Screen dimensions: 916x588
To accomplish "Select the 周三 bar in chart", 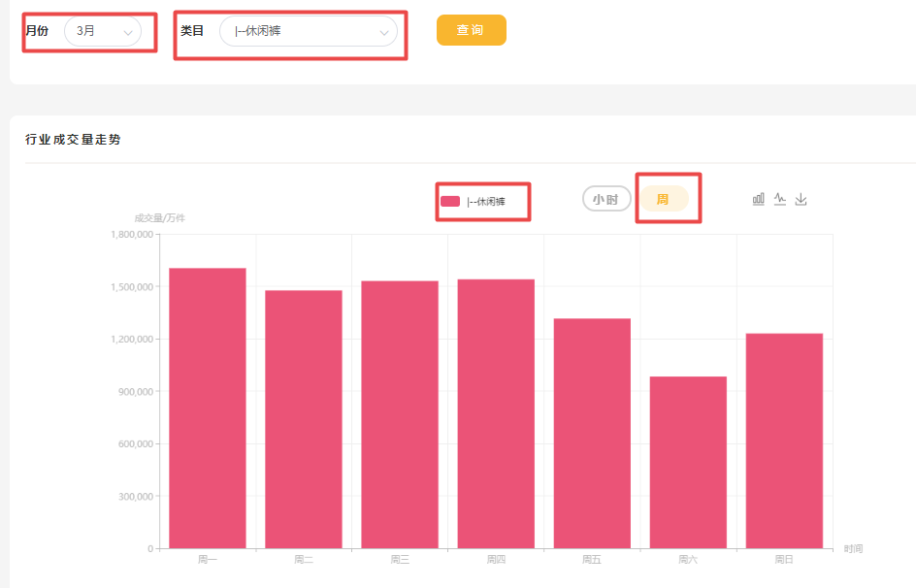I will 400,414.
